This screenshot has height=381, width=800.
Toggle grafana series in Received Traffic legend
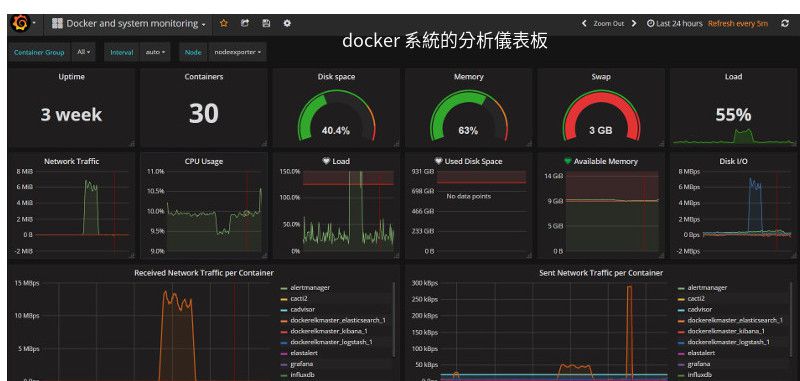tap(302, 364)
